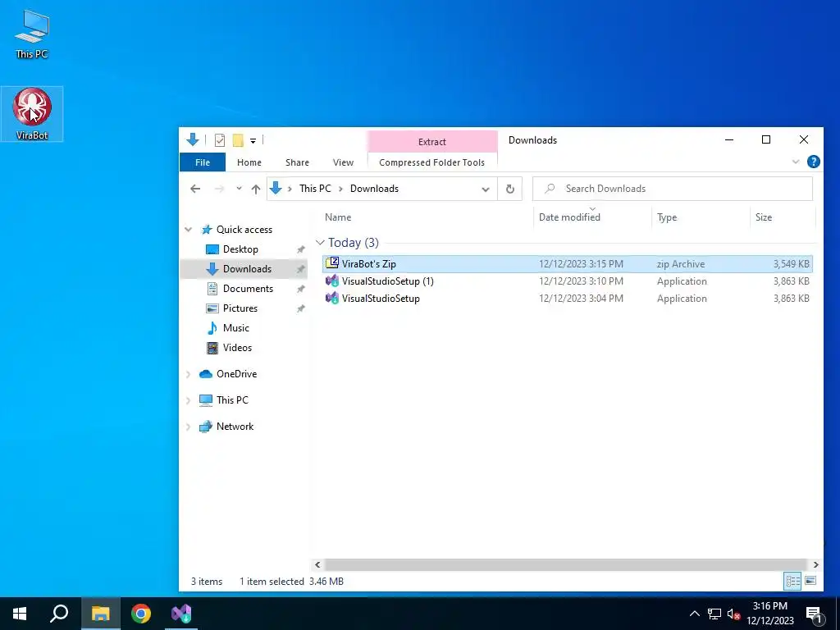Open OneDrive in the navigation pane
The image size is (840, 630).
236,374
